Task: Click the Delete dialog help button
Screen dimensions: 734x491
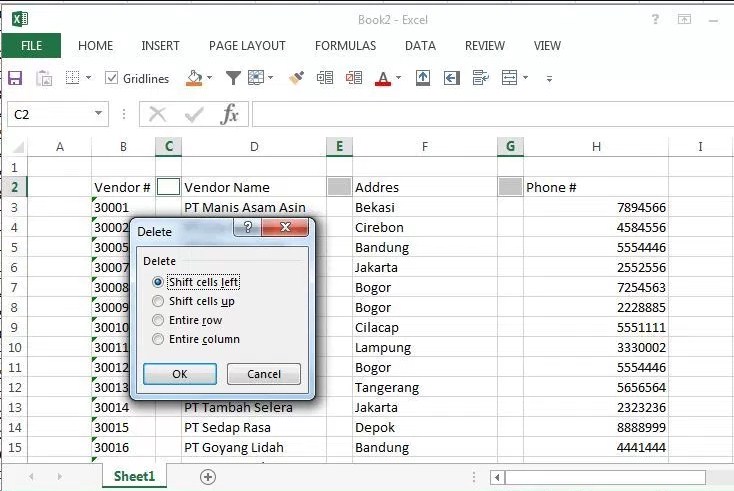Action: click(x=248, y=229)
